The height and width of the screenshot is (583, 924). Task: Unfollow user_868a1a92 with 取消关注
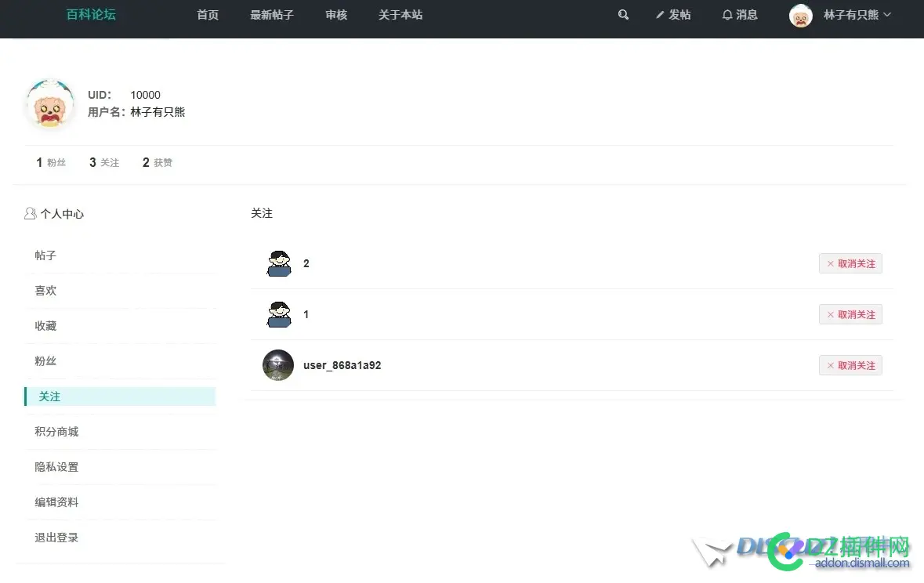(850, 365)
